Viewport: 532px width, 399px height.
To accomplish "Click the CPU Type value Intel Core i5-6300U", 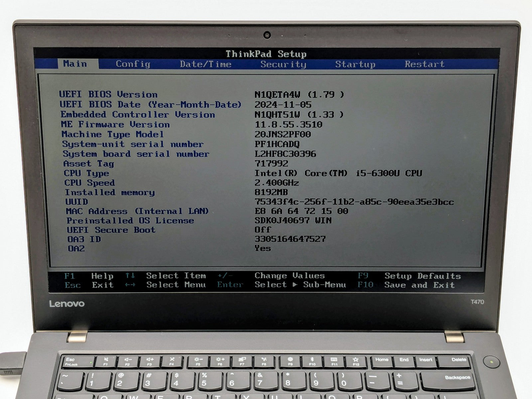I will [338, 173].
